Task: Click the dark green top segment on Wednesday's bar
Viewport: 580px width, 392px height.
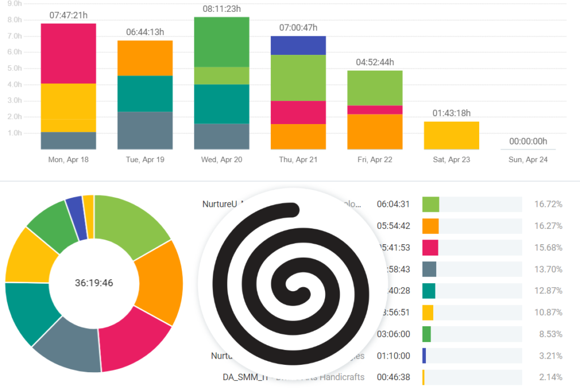Action: coord(221,42)
